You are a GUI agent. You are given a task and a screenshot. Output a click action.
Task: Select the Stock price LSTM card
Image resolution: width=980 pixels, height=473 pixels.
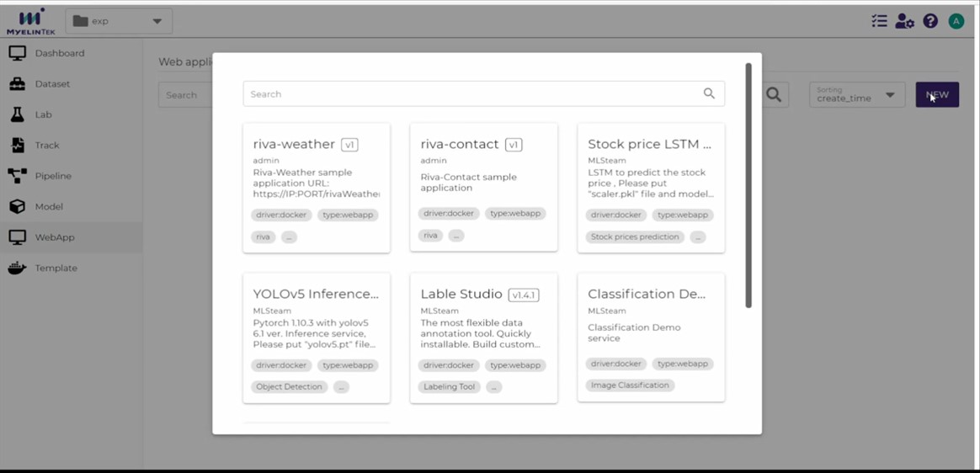(x=652, y=188)
